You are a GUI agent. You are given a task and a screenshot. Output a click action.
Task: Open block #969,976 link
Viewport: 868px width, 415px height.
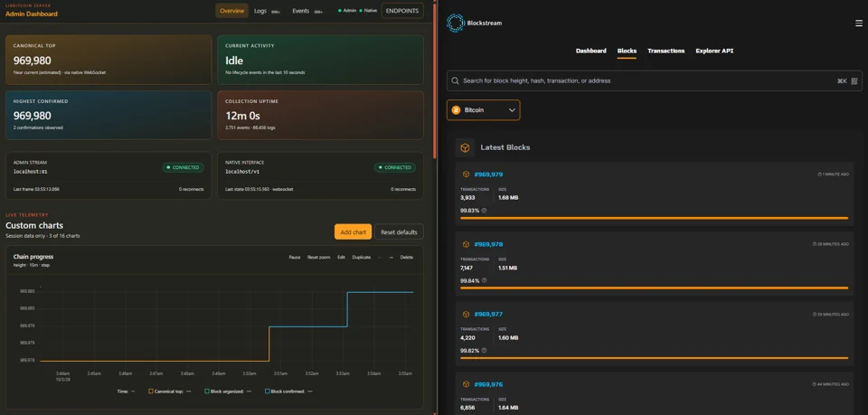[488, 384]
